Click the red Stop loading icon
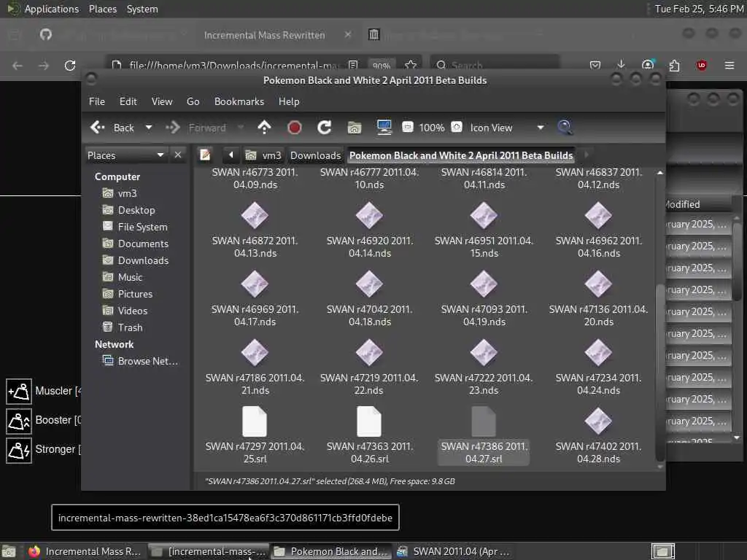 [295, 127]
